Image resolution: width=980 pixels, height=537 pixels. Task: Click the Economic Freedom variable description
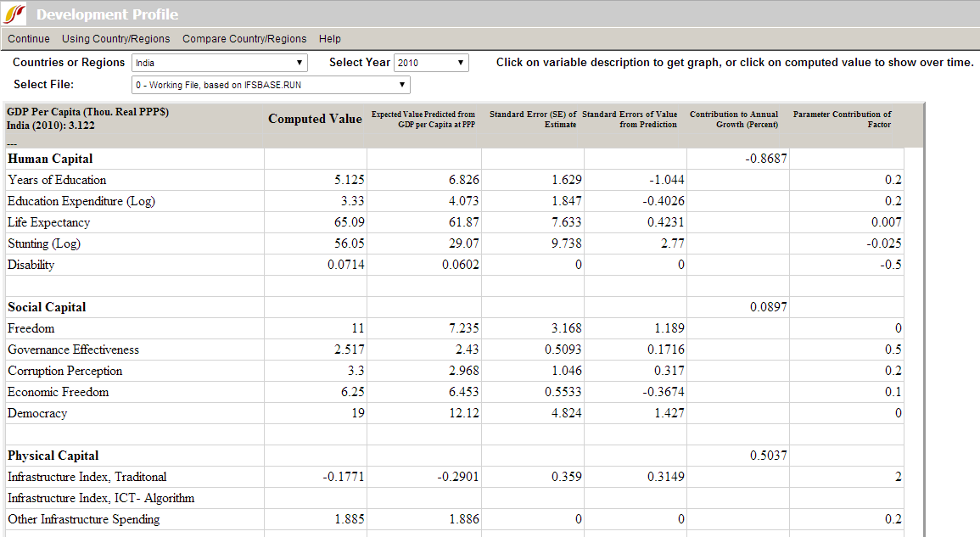58,392
